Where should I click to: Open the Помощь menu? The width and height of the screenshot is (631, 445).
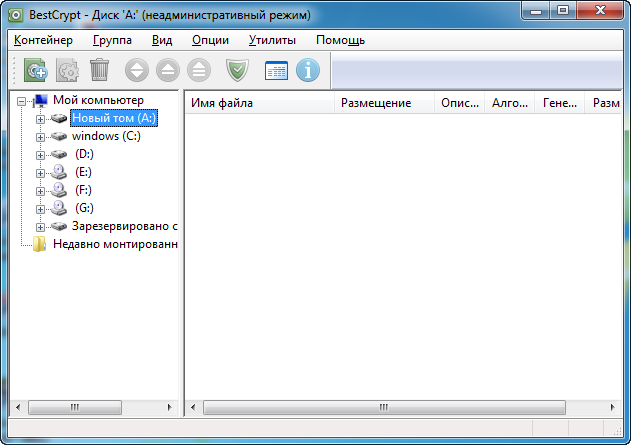(x=340, y=40)
